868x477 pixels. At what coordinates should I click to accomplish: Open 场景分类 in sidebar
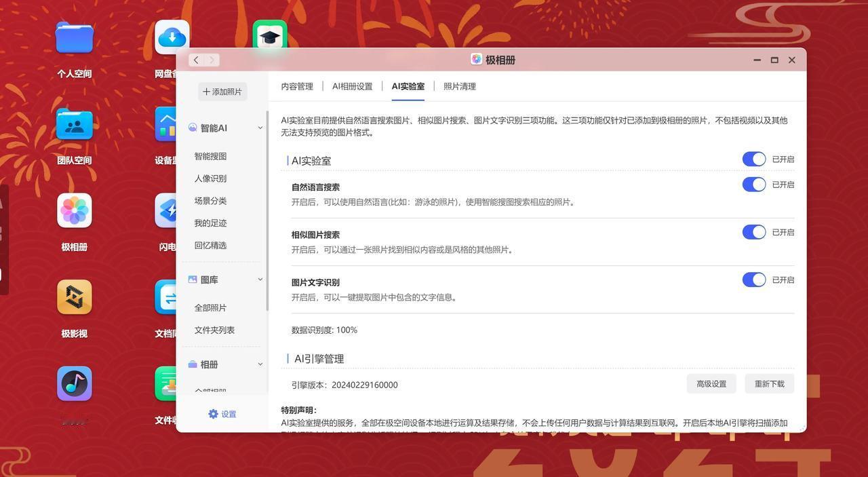click(210, 201)
